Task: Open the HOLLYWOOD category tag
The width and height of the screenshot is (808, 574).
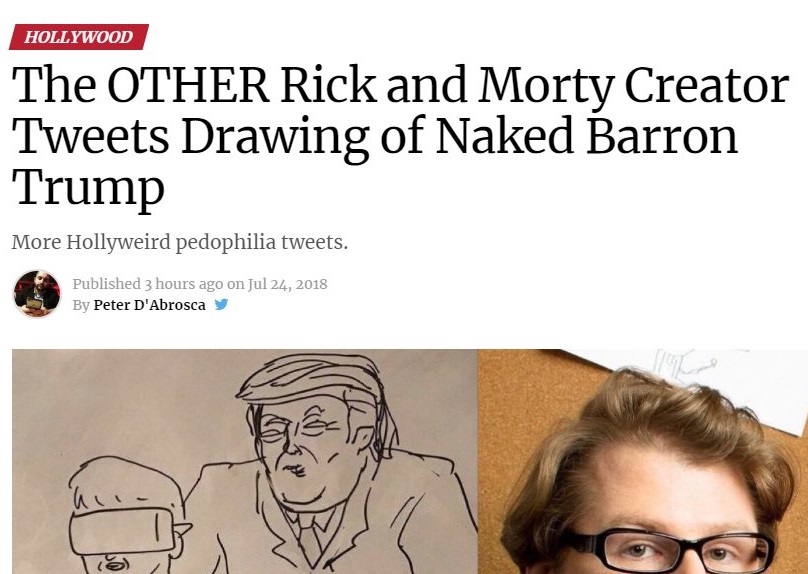Action: click(x=78, y=37)
